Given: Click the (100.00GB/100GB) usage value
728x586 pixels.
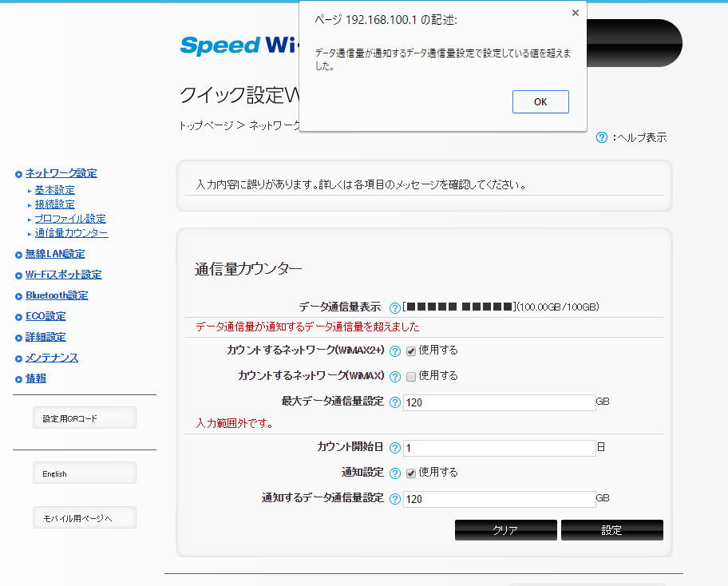Looking at the screenshot, I should click(x=558, y=307).
